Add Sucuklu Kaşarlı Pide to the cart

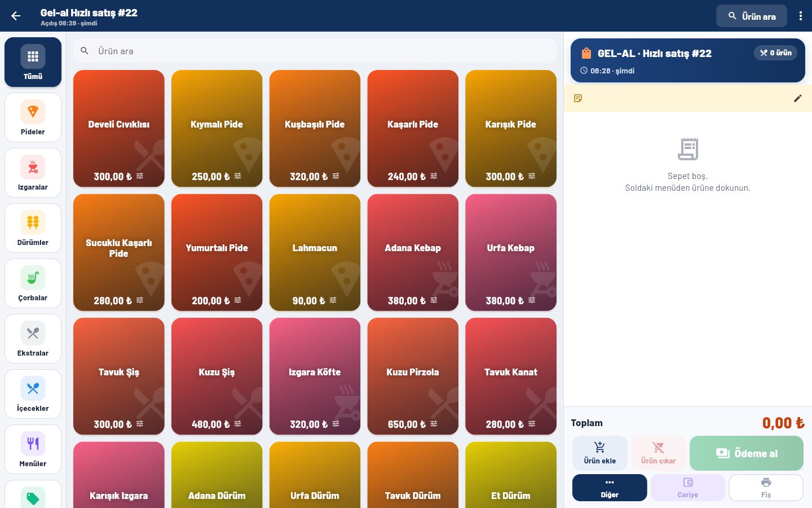click(x=119, y=252)
